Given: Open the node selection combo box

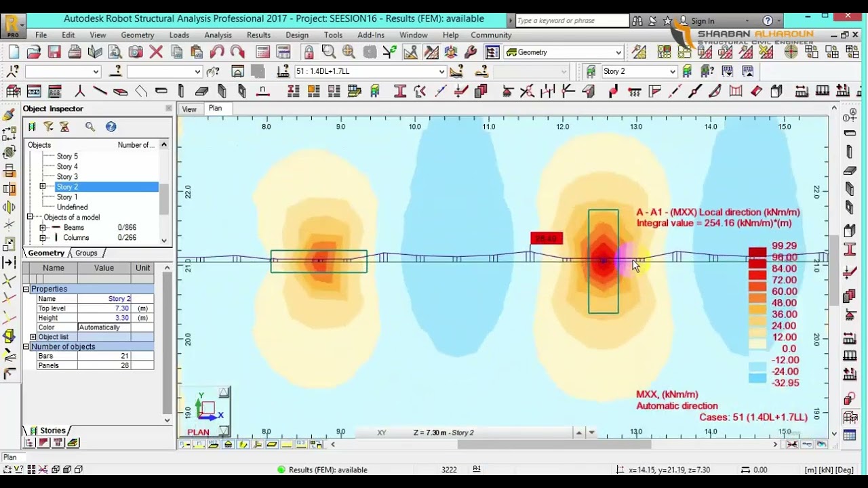Looking at the screenshot, I should (63, 71).
